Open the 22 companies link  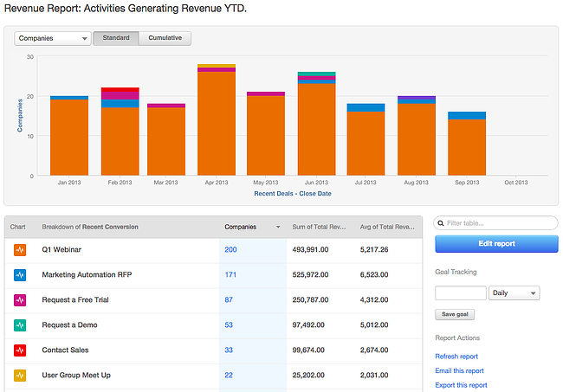[x=229, y=376]
